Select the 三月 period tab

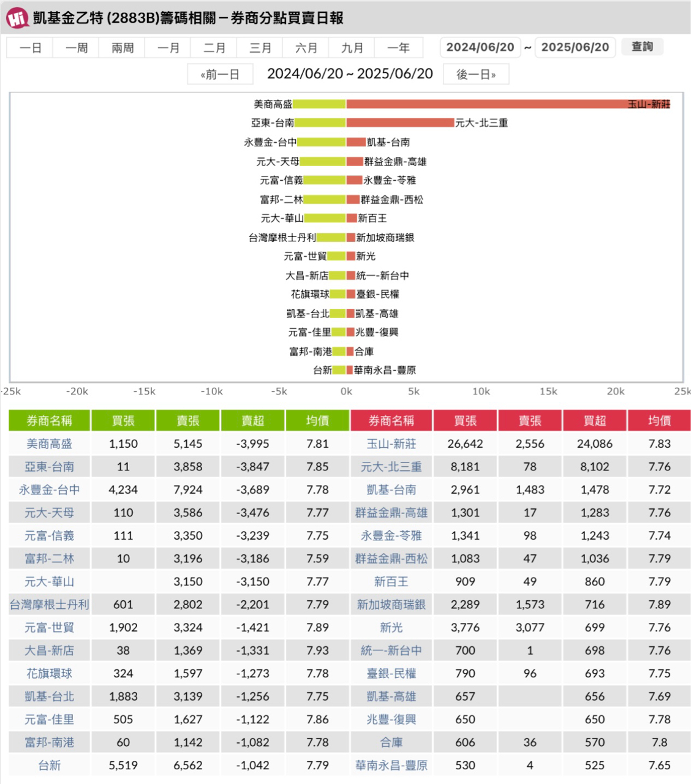click(x=260, y=48)
